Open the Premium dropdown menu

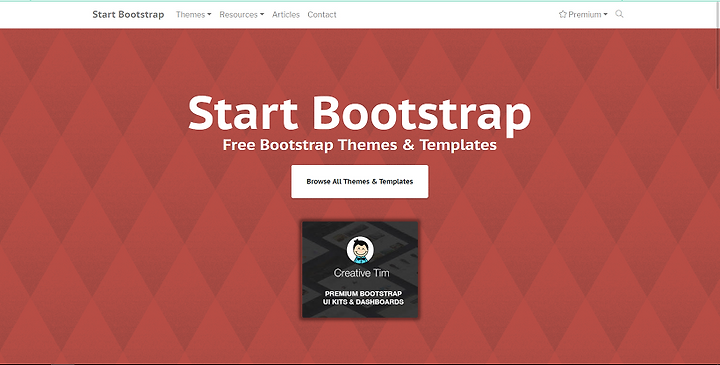click(x=583, y=15)
